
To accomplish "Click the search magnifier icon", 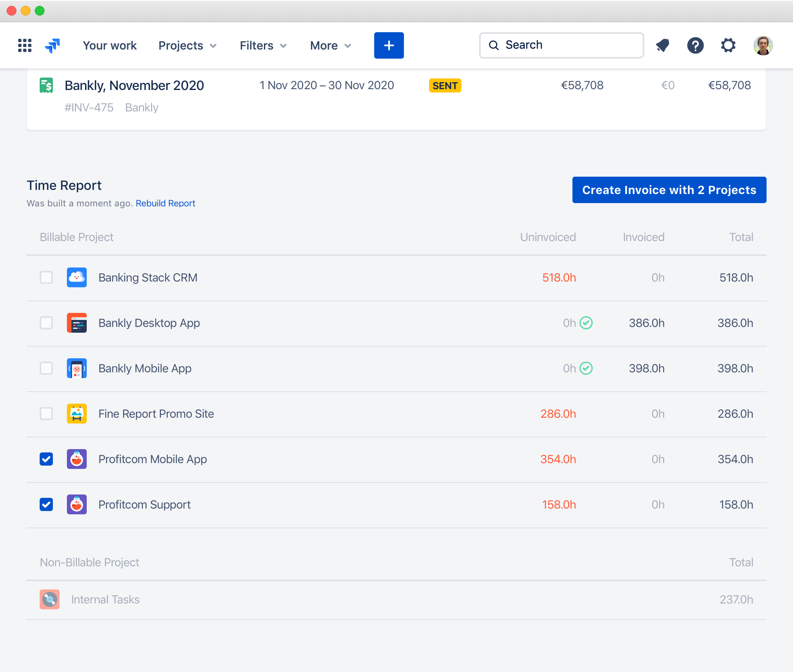I will (x=494, y=45).
